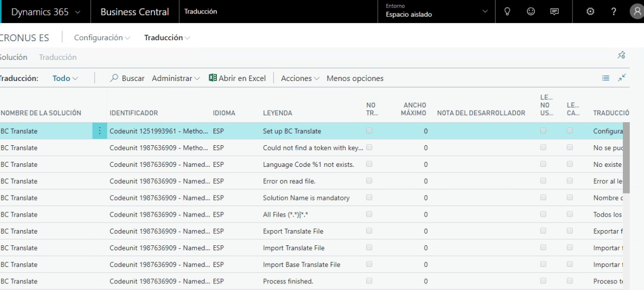Click ESP language cell in Error on read file row

pos(218,181)
